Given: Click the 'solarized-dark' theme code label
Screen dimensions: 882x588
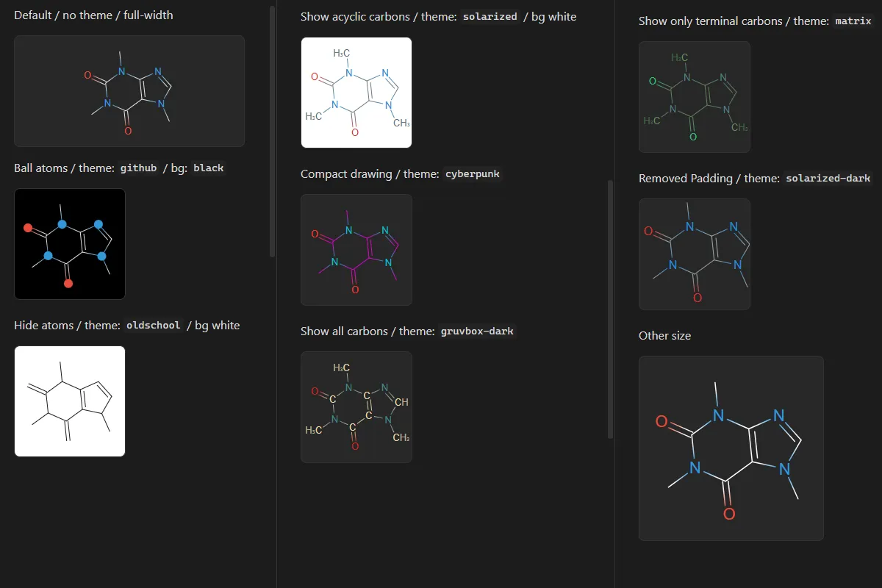Looking at the screenshot, I should [x=828, y=178].
